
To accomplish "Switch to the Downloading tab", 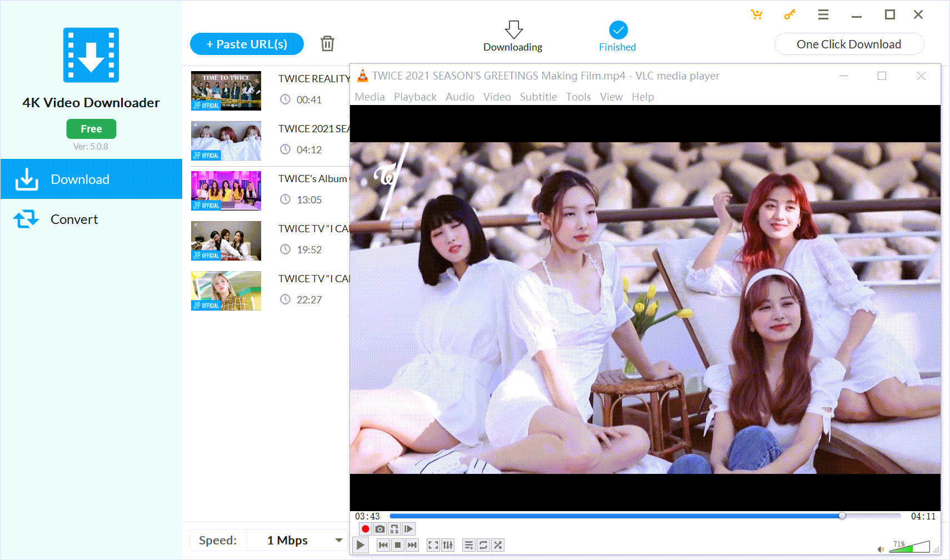I will click(513, 37).
